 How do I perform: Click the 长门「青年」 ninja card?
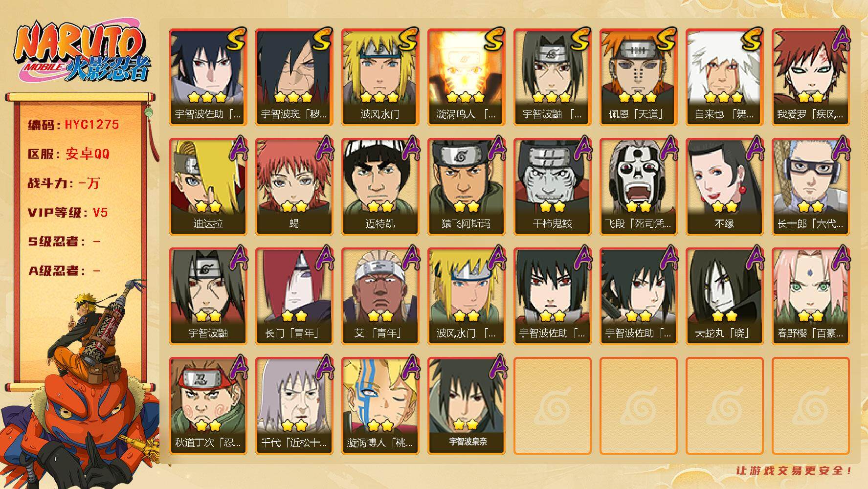(x=294, y=296)
